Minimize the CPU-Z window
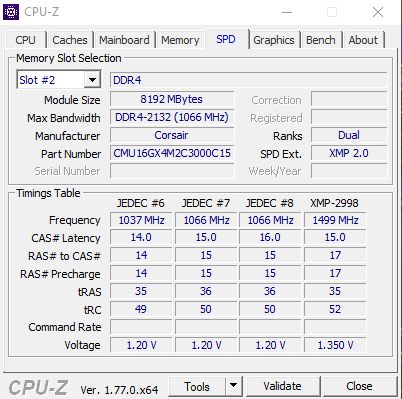This screenshot has height=399, width=402. pos(287,13)
